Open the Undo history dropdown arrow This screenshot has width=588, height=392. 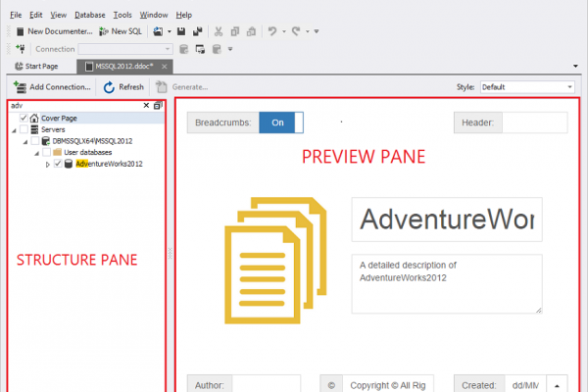tap(284, 31)
